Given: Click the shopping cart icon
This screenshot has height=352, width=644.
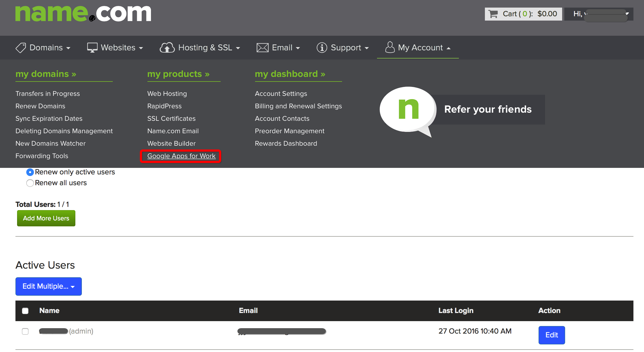Looking at the screenshot, I should (493, 14).
